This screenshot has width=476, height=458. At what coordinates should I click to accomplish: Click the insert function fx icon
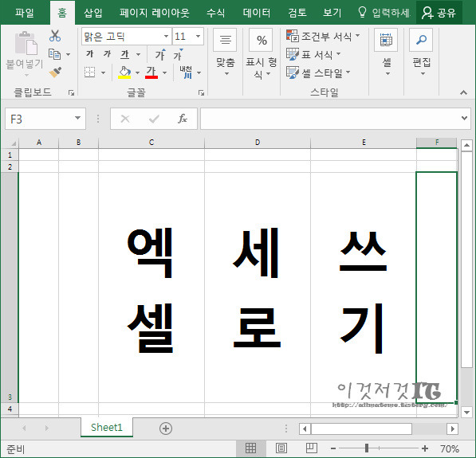coord(183,119)
